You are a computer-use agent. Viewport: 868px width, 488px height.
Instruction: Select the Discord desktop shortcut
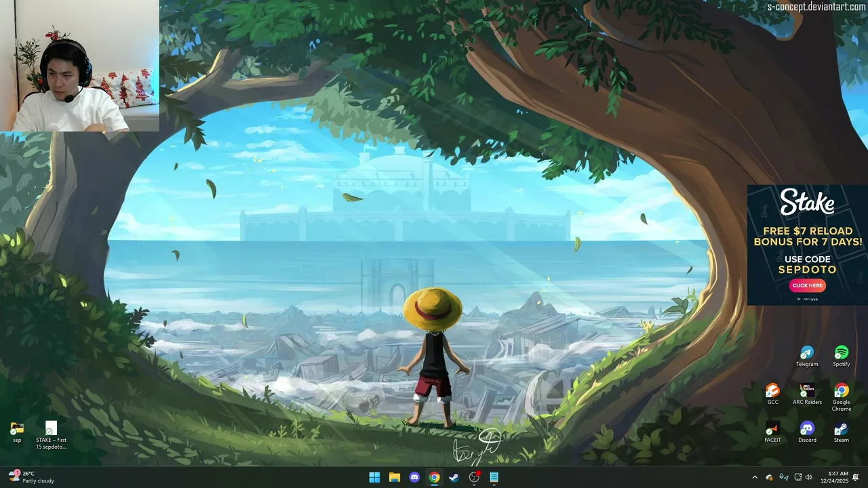pos(807,432)
